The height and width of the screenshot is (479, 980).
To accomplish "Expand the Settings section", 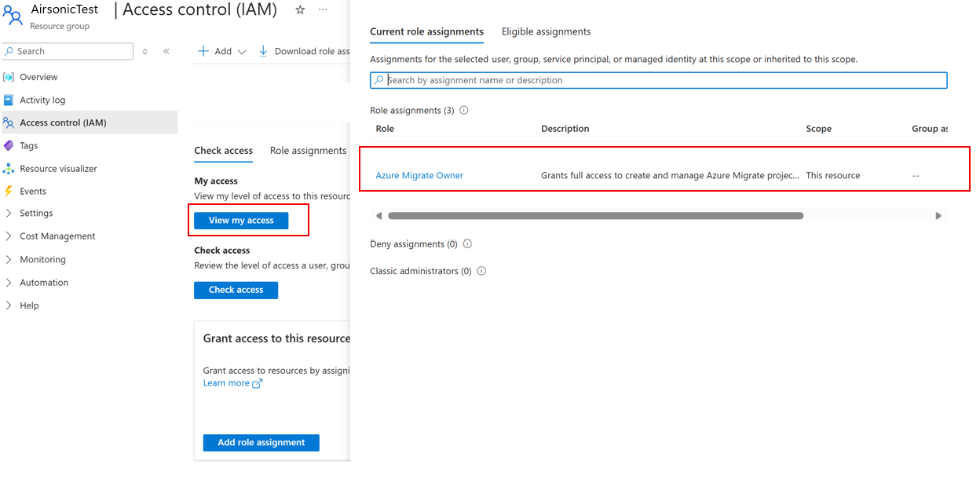I will coord(9,214).
